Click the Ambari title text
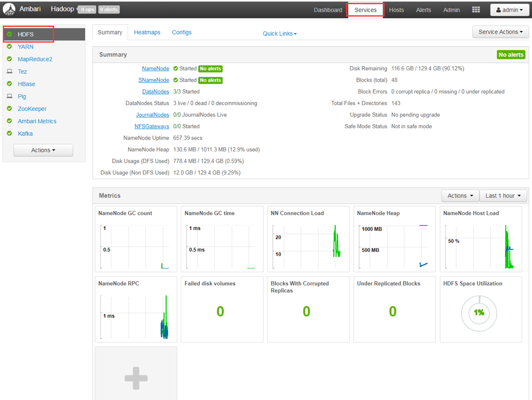Viewport: 532px width, 400px height. [x=30, y=9]
